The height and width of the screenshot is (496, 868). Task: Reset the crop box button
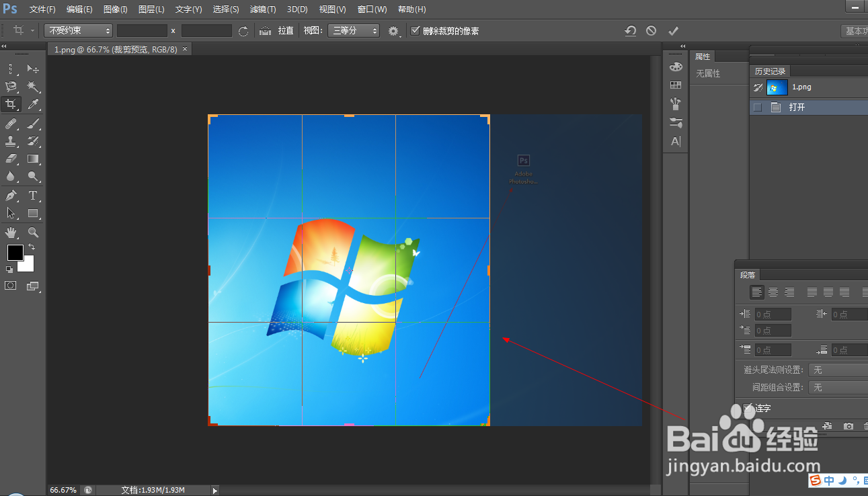(630, 31)
